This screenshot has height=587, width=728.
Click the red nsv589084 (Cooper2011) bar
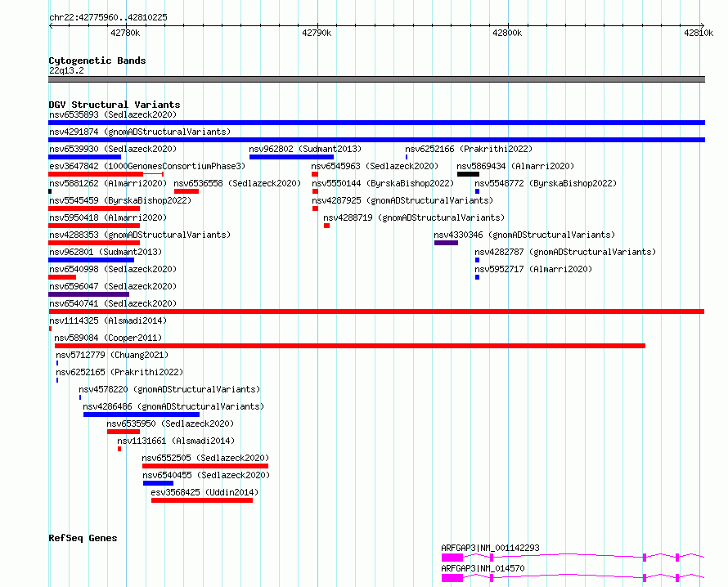point(350,346)
